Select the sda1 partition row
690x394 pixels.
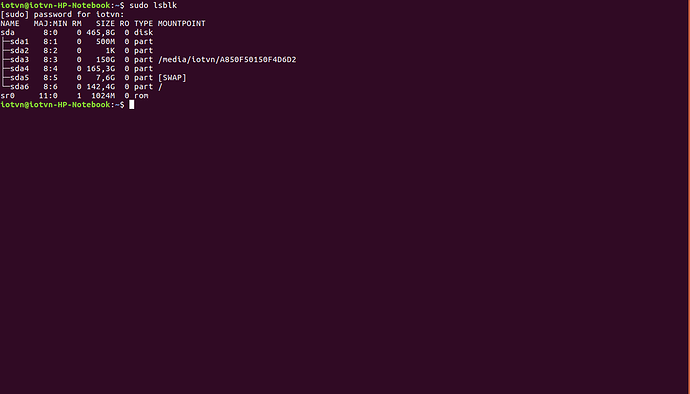(x=77, y=41)
